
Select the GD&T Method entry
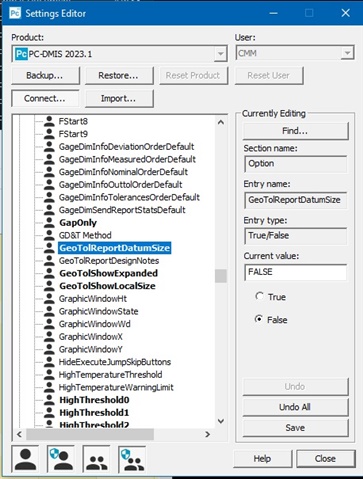pyautogui.click(x=85, y=235)
